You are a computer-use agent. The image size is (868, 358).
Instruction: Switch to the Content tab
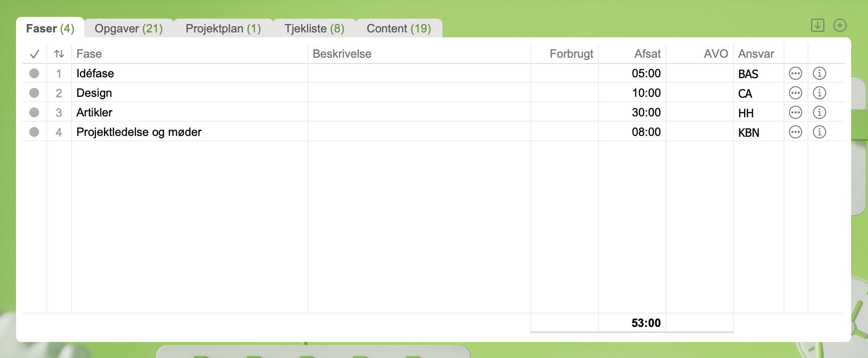[x=398, y=28]
